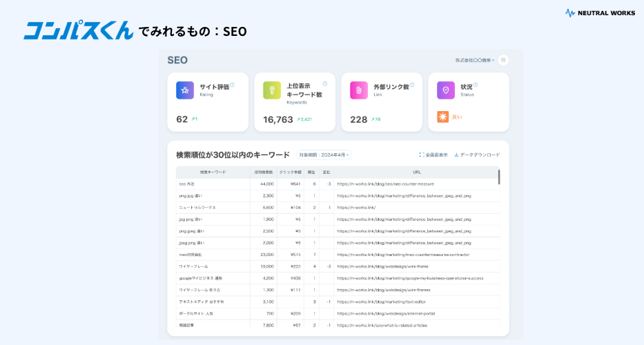
Task: Click the 全画面表示 fullscreen button
Action: 433,155
